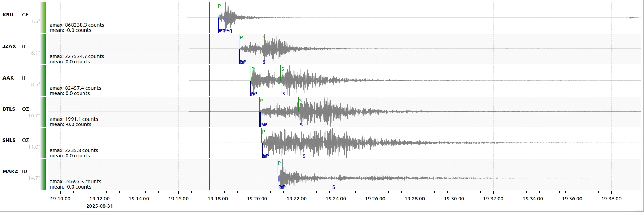Screen dimensions: 644x212
Task: Click the red origin time line in the SHLS row
Action: (209, 143)
